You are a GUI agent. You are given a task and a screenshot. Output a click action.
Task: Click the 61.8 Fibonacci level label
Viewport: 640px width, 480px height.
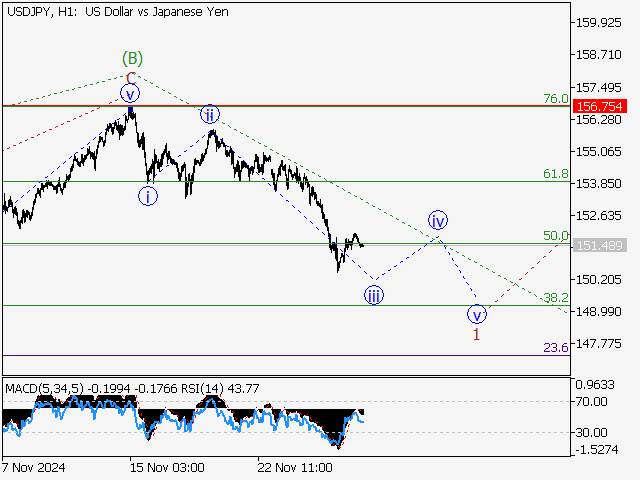(x=555, y=174)
